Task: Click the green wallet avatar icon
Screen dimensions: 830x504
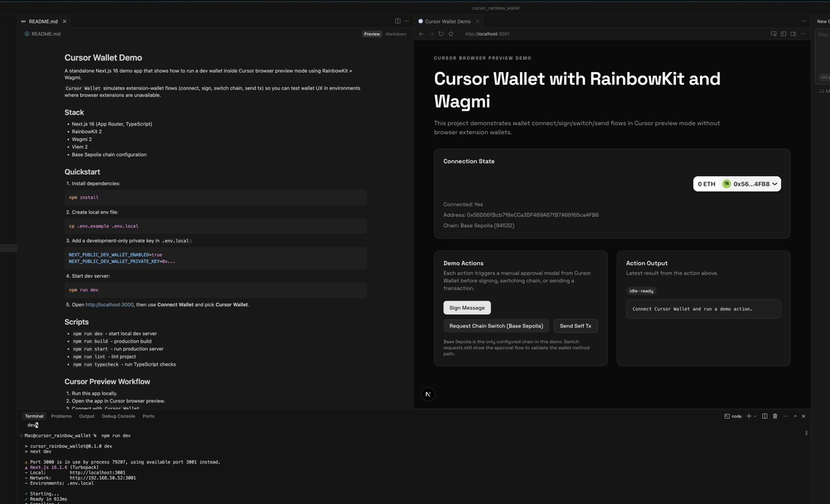Action: coord(726,184)
